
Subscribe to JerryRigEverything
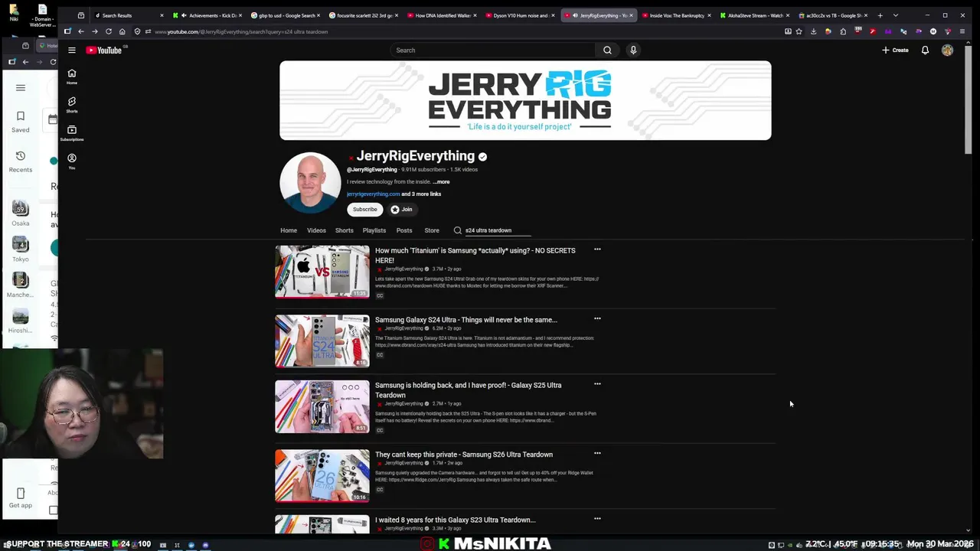[365, 209]
